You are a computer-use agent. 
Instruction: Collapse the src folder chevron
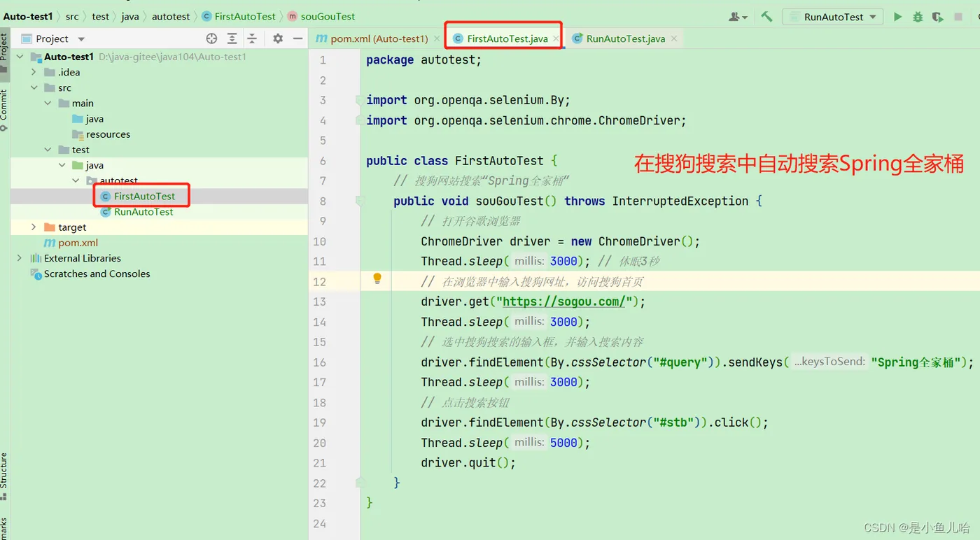(34, 87)
